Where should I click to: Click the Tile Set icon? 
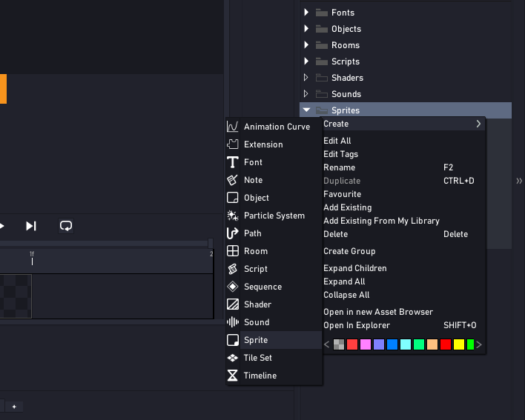point(233,358)
